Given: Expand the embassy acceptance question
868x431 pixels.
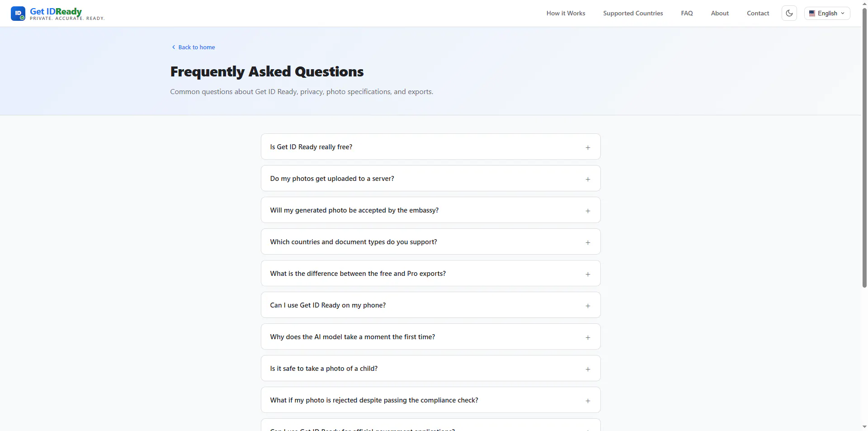Looking at the screenshot, I should tap(430, 210).
